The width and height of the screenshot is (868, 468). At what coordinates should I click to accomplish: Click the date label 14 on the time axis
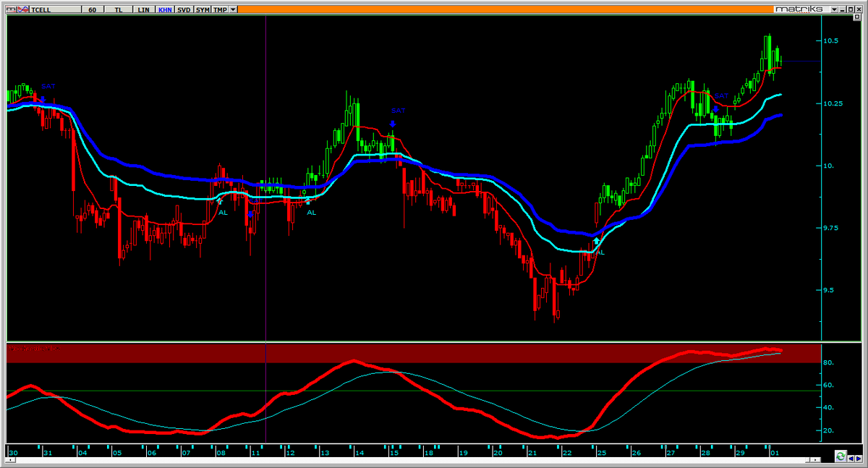(x=359, y=453)
